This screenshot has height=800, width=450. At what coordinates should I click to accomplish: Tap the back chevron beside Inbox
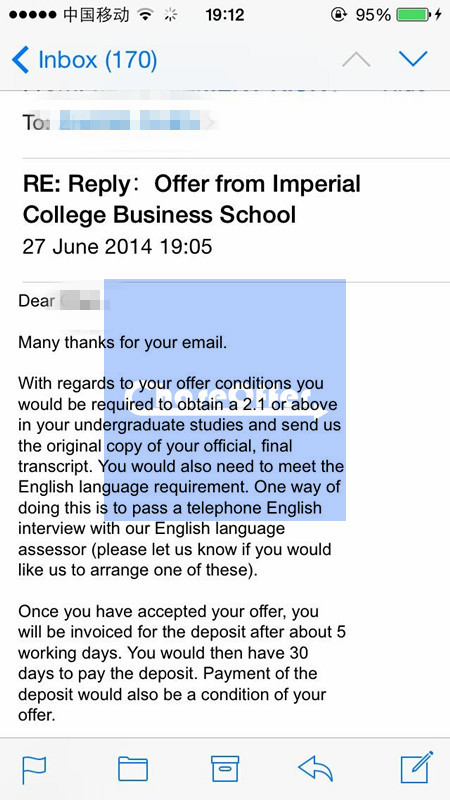coord(20,60)
